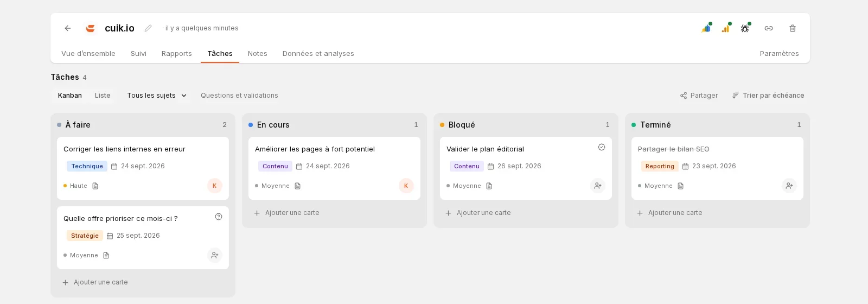Add a card in the Terminé column
Screen dimensions: 868x304
coord(670,213)
